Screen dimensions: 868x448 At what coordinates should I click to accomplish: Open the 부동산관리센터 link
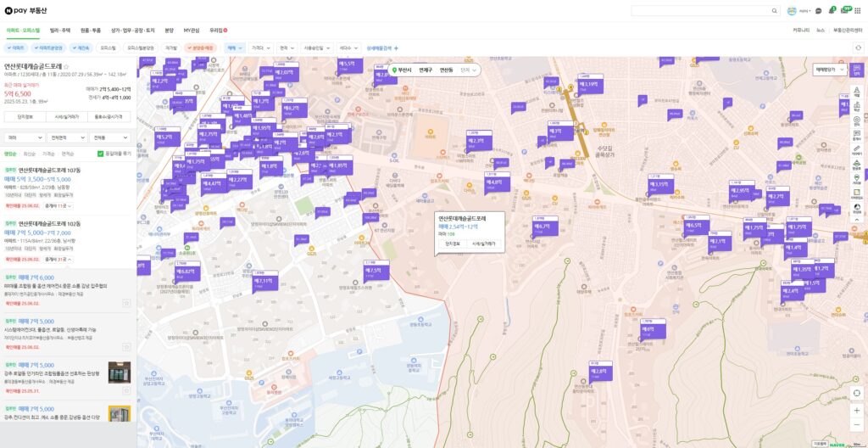click(x=848, y=30)
